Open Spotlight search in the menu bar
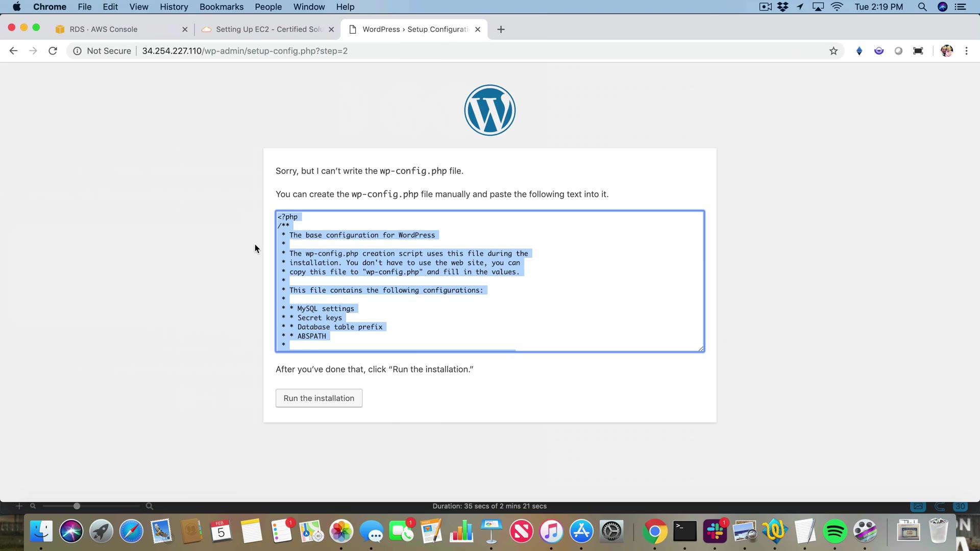980x551 pixels. point(922,7)
